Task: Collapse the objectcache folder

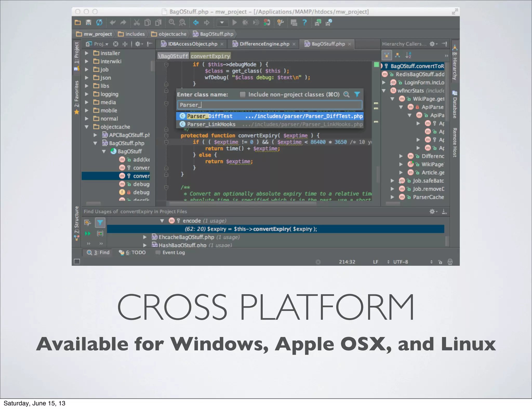Action: [87, 127]
